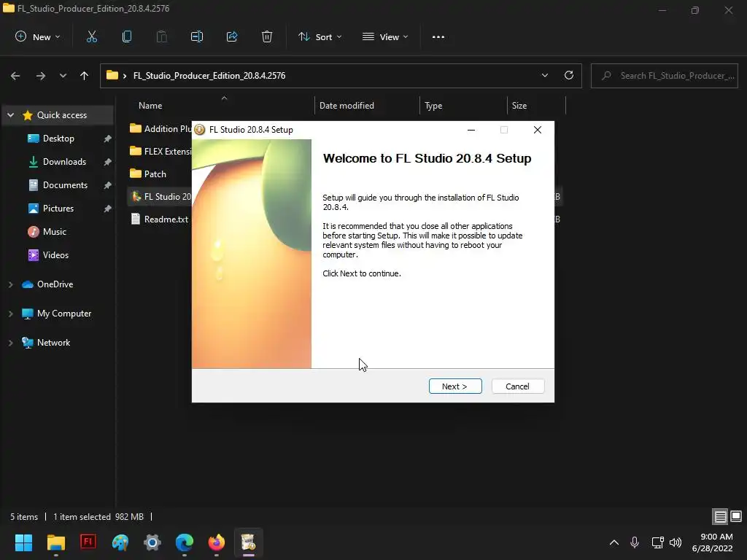Screen dimensions: 747x560
Task: Click the address bar path text
Action: point(209,76)
